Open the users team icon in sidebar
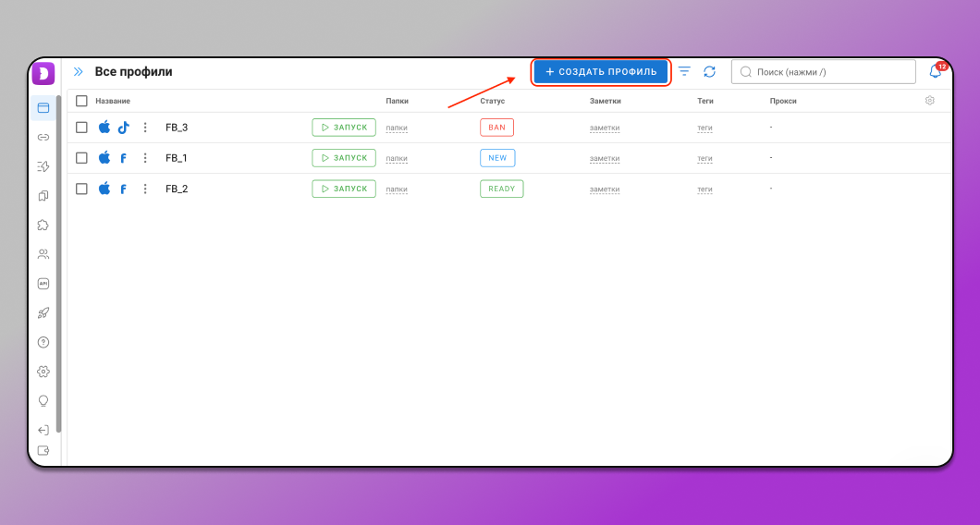The height and width of the screenshot is (525, 980). point(43,254)
